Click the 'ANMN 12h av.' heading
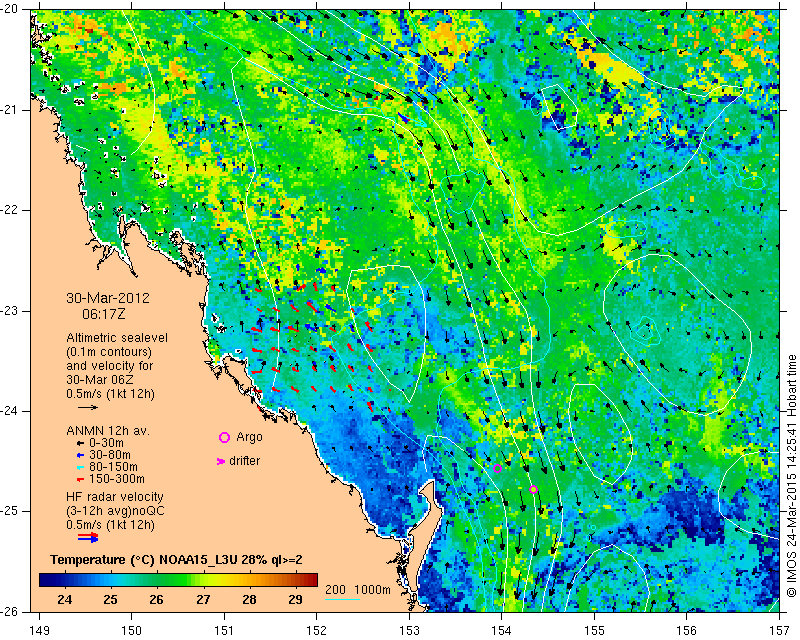800x640 pixels. (x=108, y=431)
